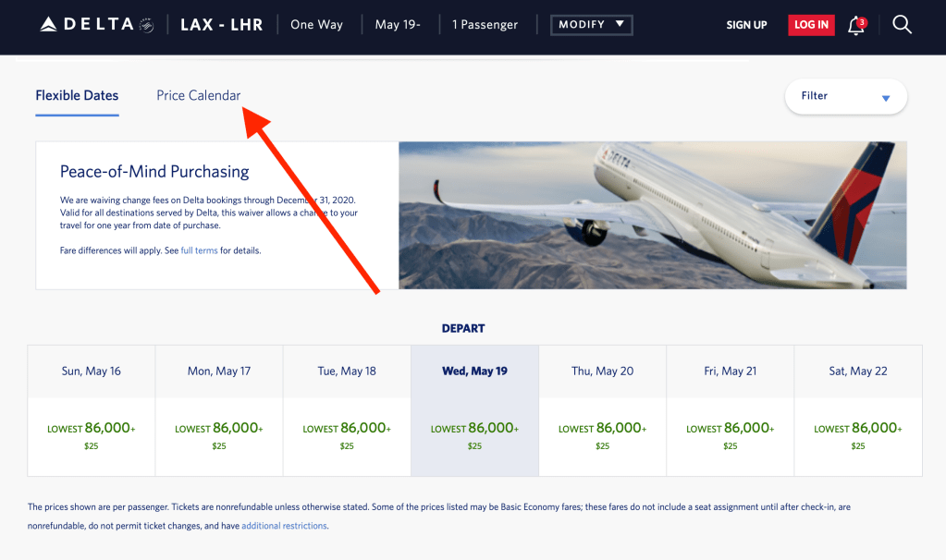Expand the Modify dropdown
Screen dimensions: 946x560
click(x=591, y=25)
